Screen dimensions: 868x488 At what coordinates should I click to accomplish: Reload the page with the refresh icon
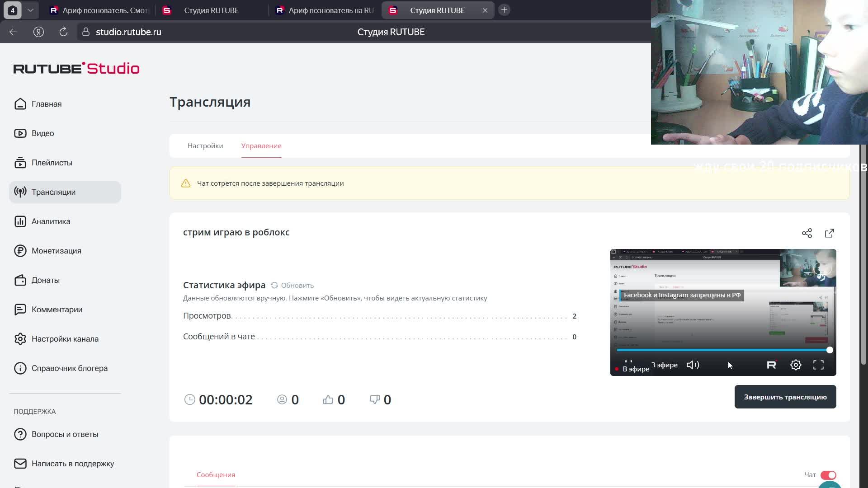pos(63,32)
